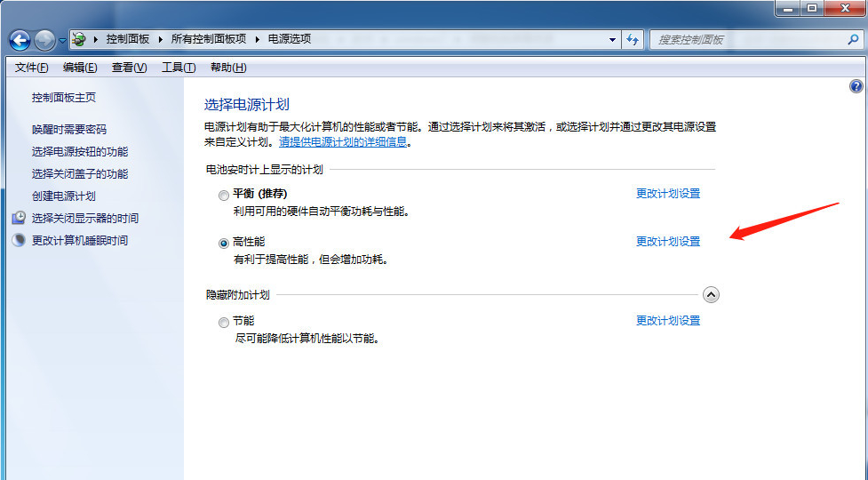Open the 创建电源计划 sidebar link

[x=63, y=196]
